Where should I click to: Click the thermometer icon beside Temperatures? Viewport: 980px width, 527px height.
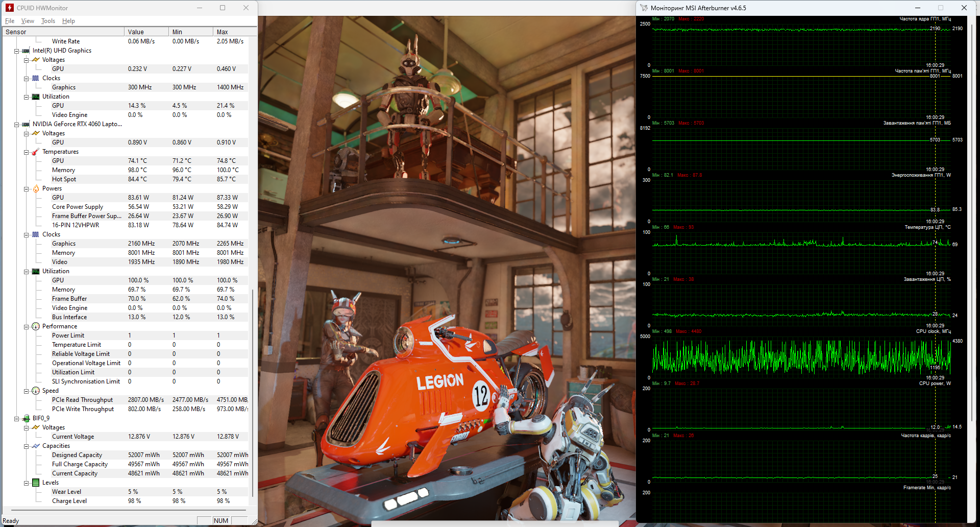[x=36, y=152]
